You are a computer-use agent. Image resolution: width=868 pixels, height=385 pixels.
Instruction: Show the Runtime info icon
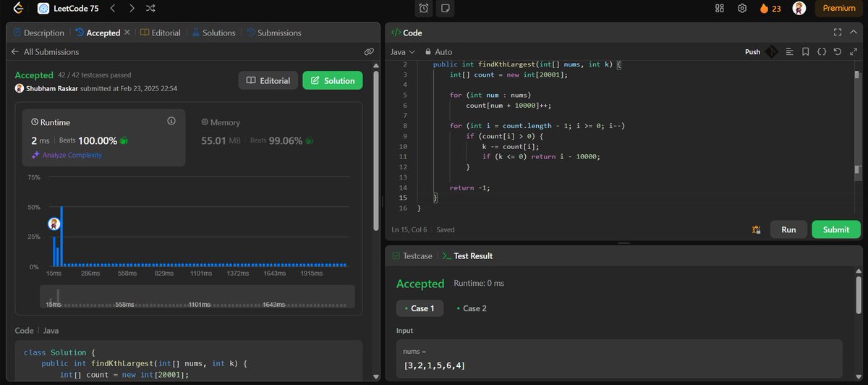(x=171, y=122)
